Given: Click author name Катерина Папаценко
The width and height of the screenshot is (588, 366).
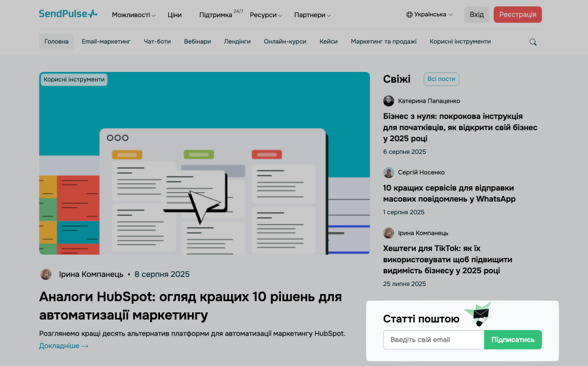Looking at the screenshot, I should 429,101.
